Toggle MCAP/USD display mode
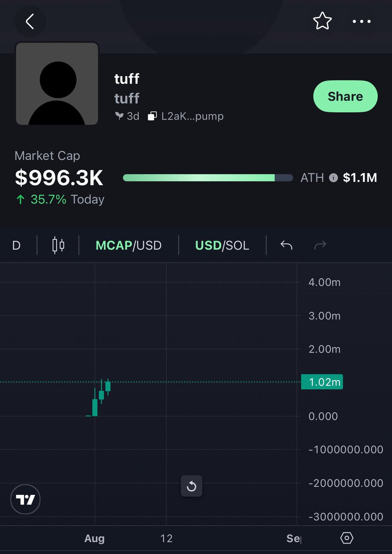Image resolution: width=392 pixels, height=554 pixels. (129, 245)
